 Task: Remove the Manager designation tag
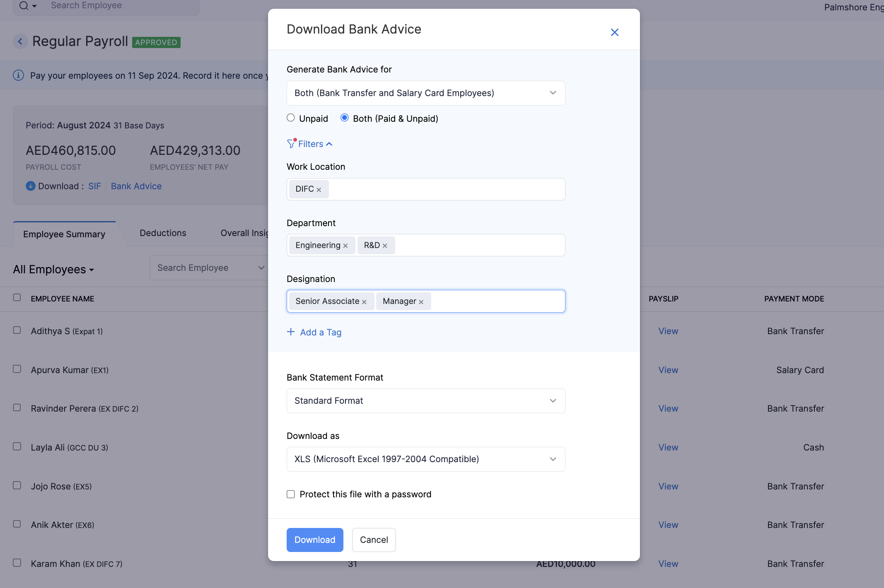(421, 302)
